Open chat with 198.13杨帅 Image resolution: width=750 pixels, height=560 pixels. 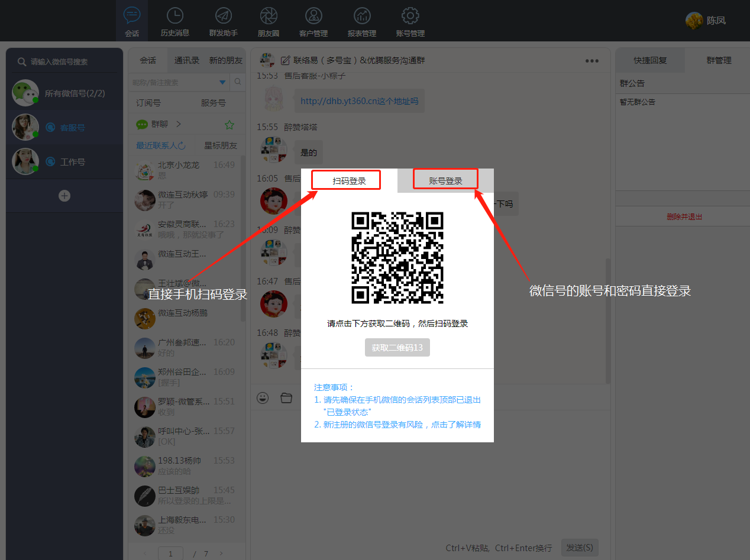(185, 465)
